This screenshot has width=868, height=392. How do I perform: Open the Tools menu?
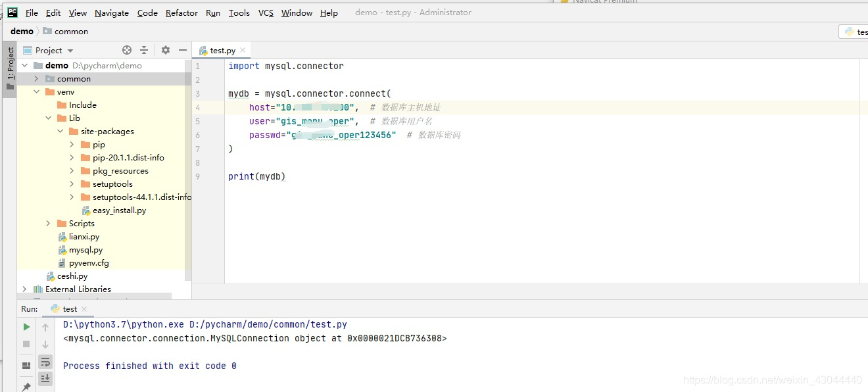click(x=239, y=12)
